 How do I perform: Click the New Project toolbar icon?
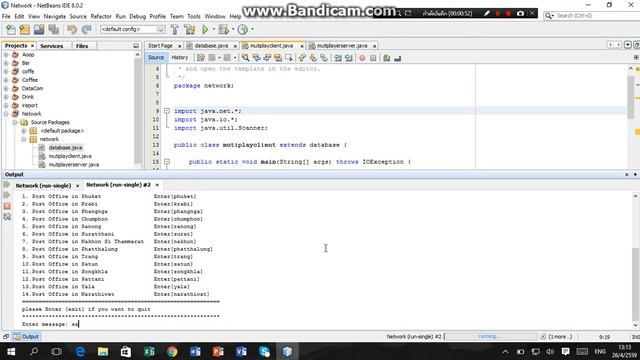tap(24, 29)
